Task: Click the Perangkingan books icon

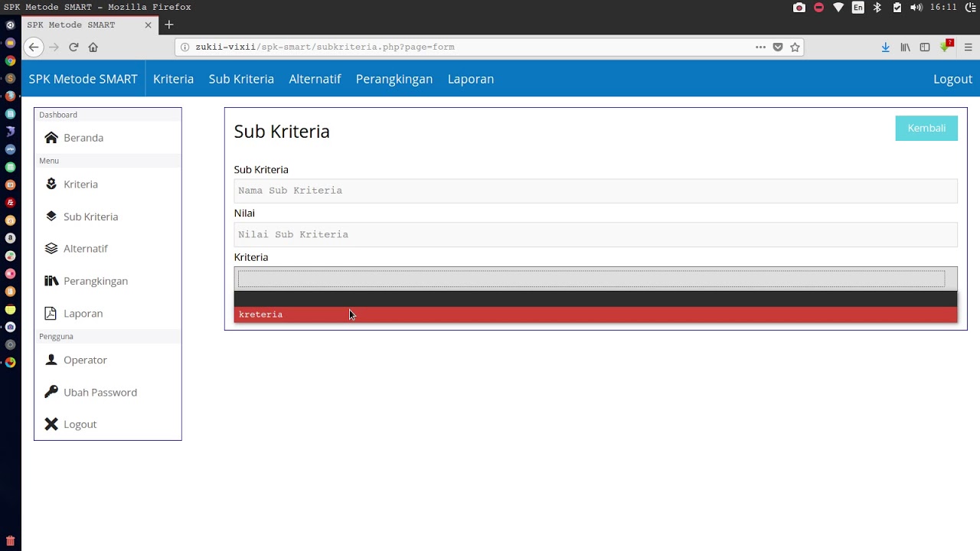Action: click(51, 281)
